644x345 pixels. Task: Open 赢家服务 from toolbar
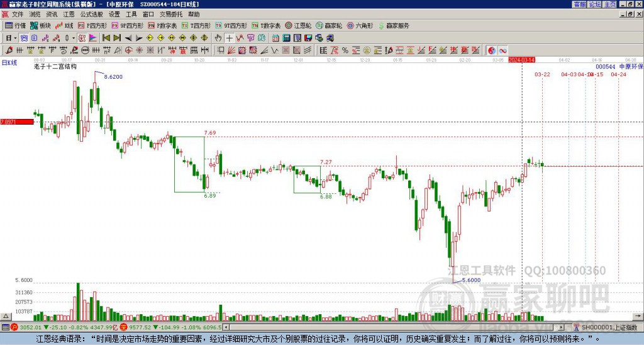point(394,25)
